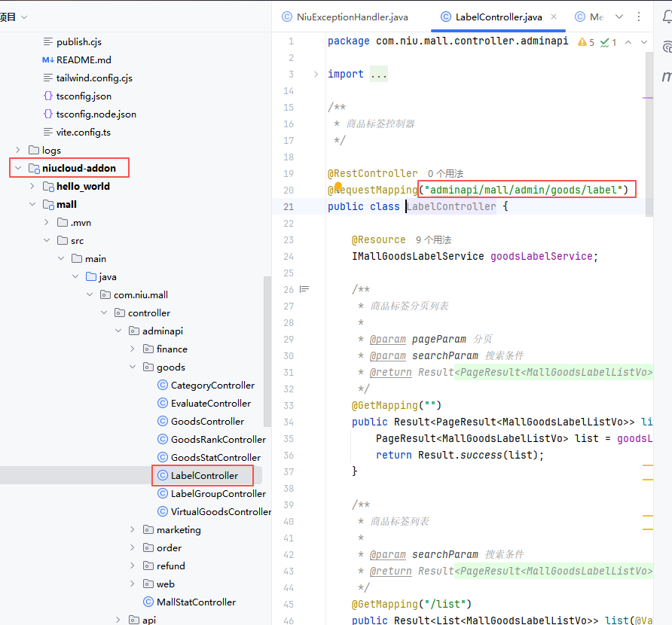Screen dimensions: 672x625
Task: Go to previous highlighted error arrow
Action: [x=628, y=42]
